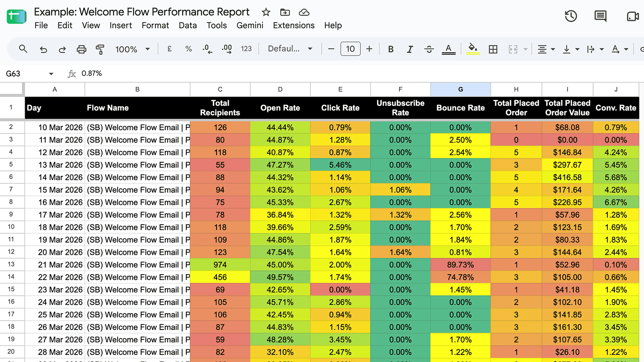Format as currency with pound icon
The width and height of the screenshot is (644, 362).
pyautogui.click(x=169, y=49)
